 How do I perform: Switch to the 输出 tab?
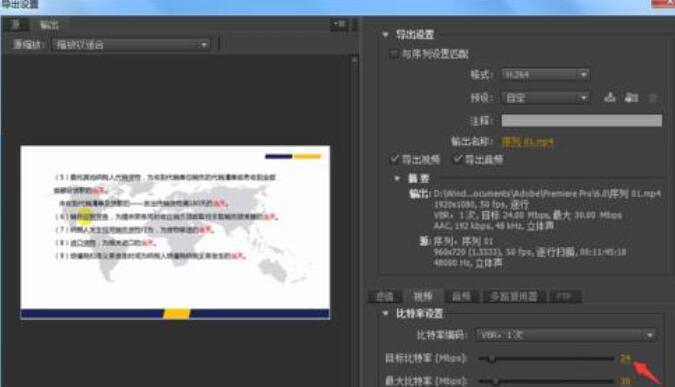(49, 25)
